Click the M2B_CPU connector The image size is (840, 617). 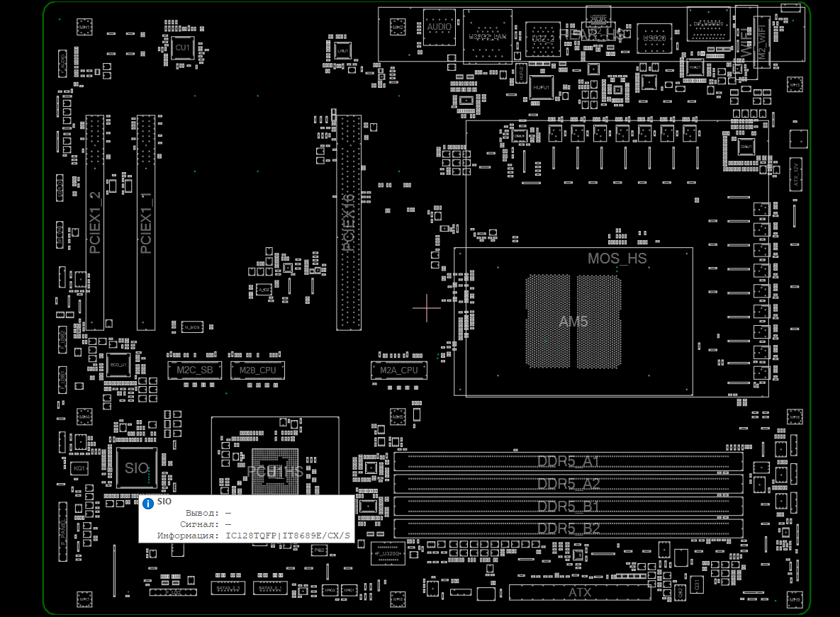click(257, 370)
